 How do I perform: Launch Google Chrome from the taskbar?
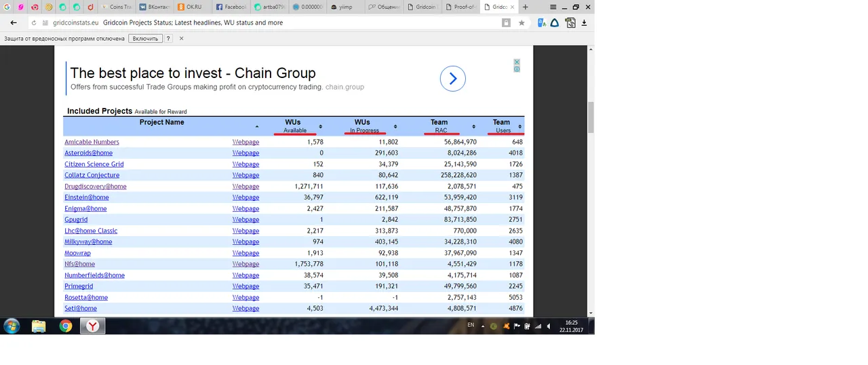click(x=65, y=326)
